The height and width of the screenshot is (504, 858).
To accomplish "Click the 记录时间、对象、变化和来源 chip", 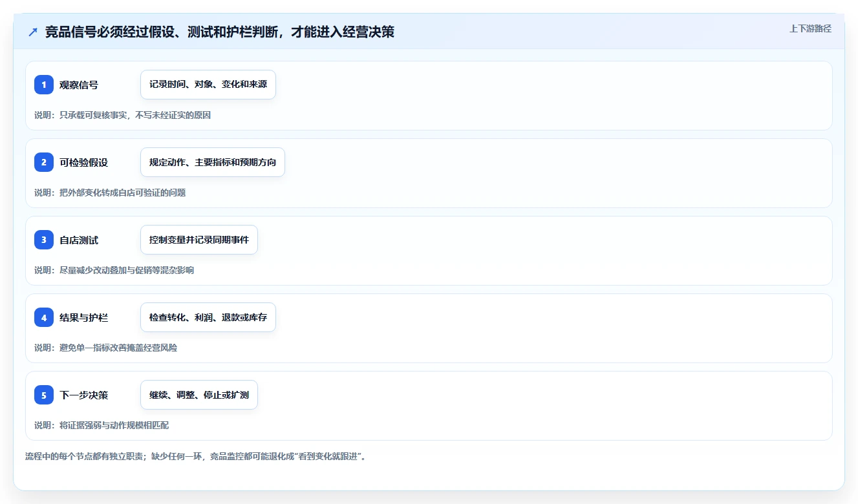I will pos(208,85).
